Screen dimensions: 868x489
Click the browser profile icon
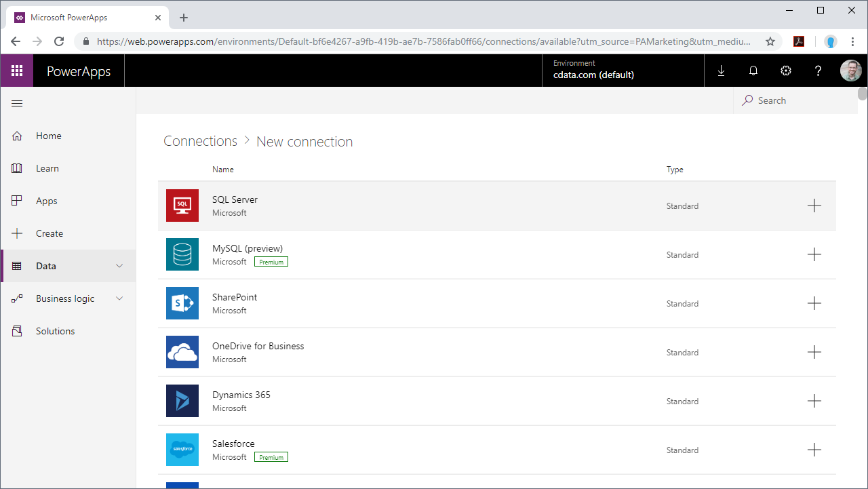click(x=831, y=41)
